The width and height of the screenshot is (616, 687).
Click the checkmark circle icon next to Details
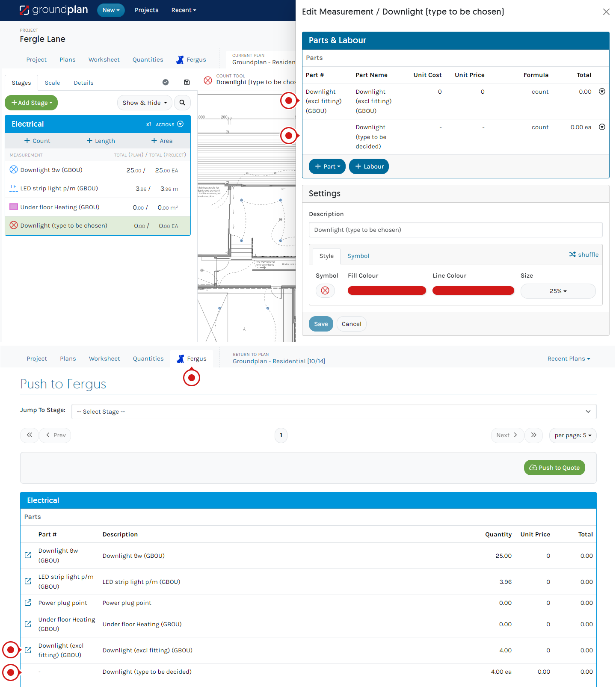pyautogui.click(x=166, y=82)
